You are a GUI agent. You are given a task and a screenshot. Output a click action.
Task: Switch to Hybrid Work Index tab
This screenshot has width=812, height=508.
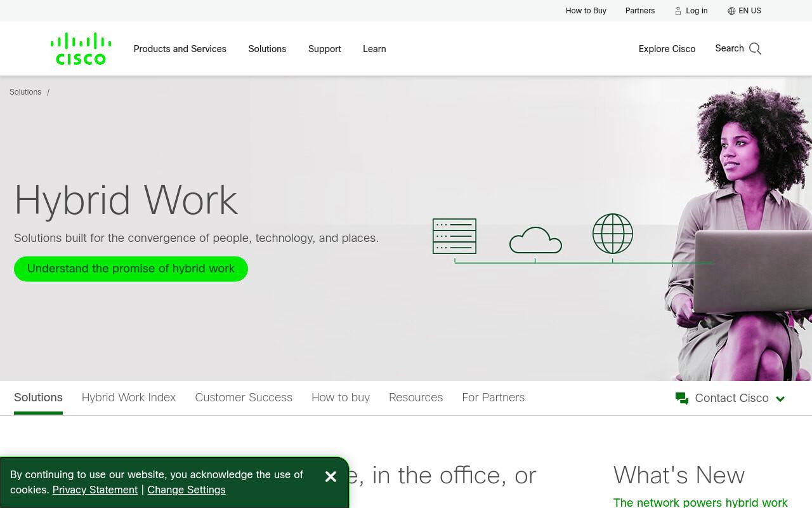pyautogui.click(x=129, y=398)
